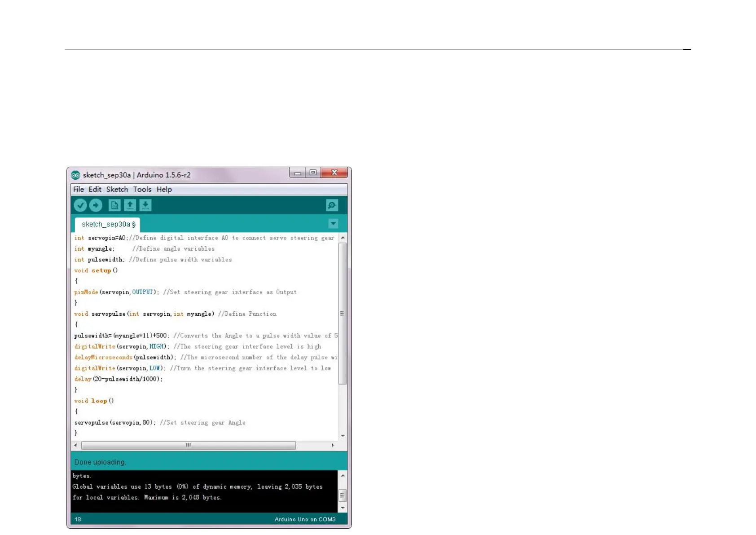Screen dimensions: 756x535
Task: Open the Serial Monitor magnifier icon
Action: tap(332, 205)
